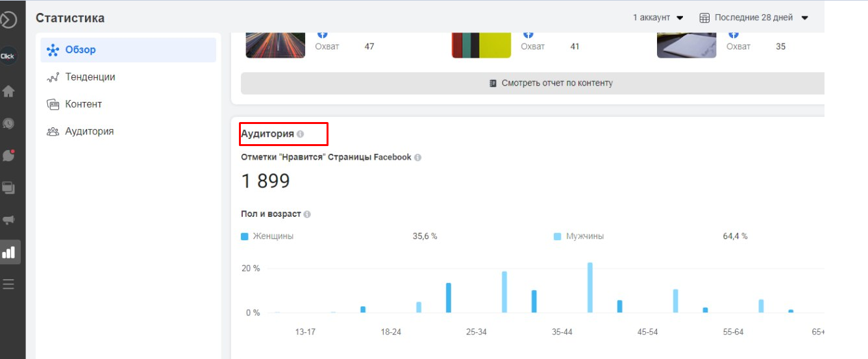Open the notebook post thumbnail
This screenshot has height=359, width=868.
point(687,44)
